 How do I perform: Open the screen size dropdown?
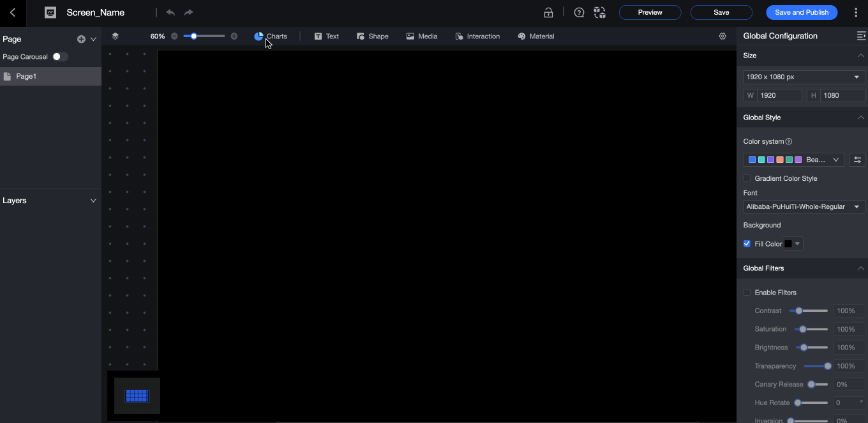(804, 77)
